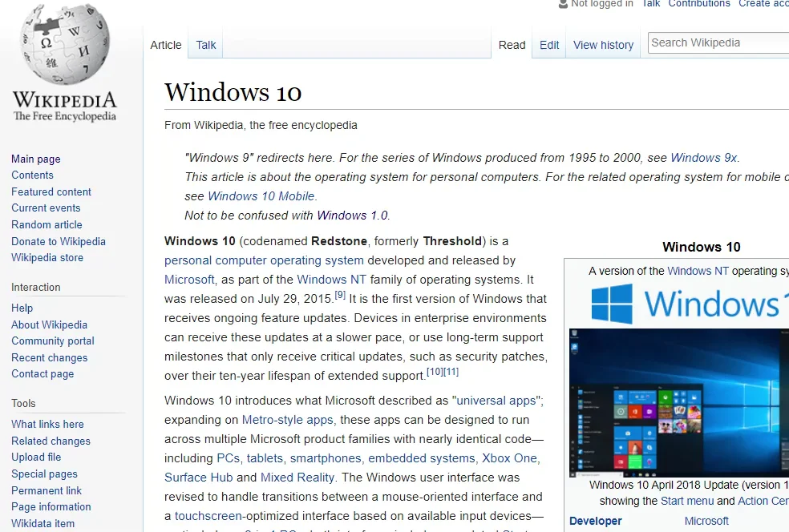Click Upload file in Tools
The width and height of the screenshot is (789, 532).
click(36, 457)
